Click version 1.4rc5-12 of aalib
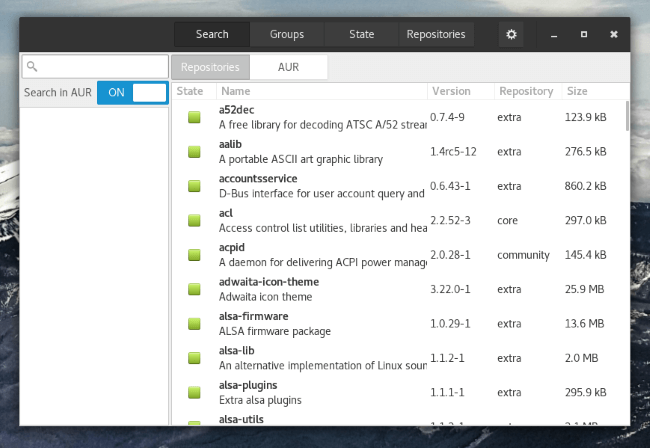This screenshot has width=650, height=448. (x=453, y=152)
